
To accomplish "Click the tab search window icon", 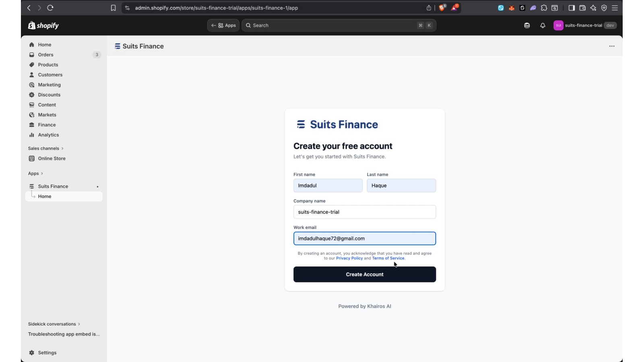I will (x=555, y=8).
